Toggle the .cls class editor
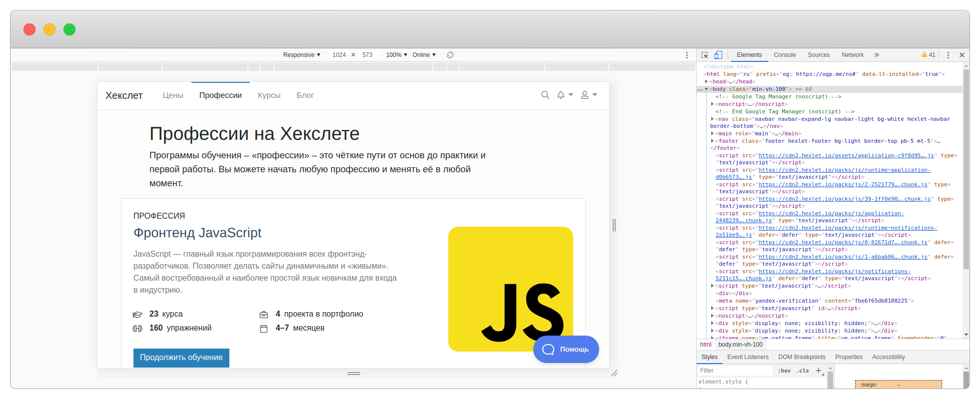Viewport: 980px width, 399px height. 803,371
